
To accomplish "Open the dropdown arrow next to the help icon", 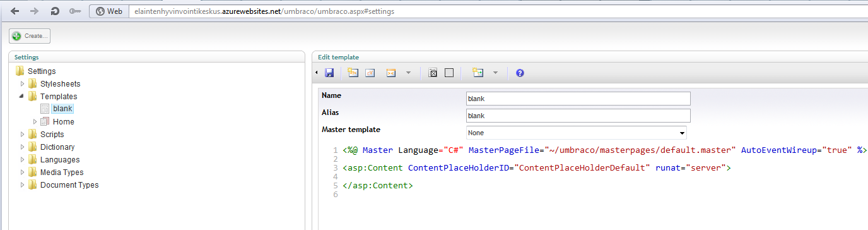I will coord(495,73).
